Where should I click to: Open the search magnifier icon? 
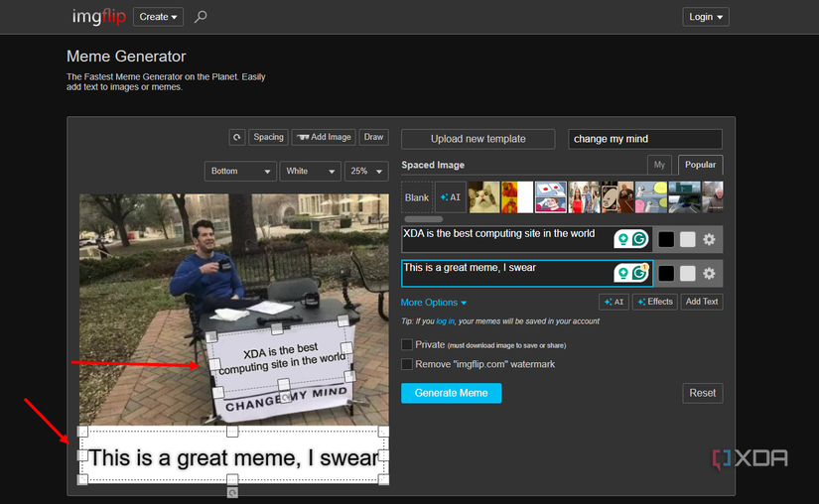(x=201, y=17)
